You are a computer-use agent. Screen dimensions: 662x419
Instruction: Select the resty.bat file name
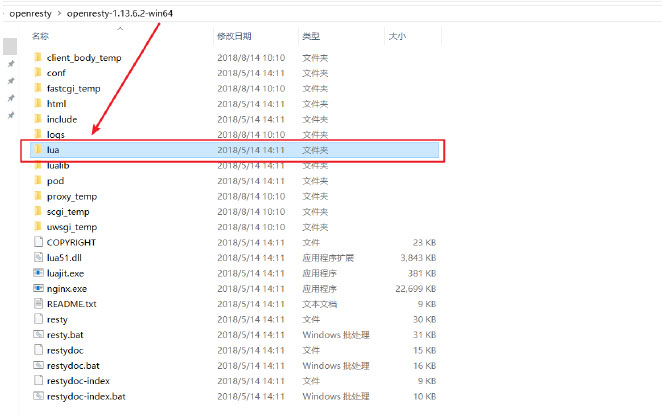pyautogui.click(x=65, y=335)
